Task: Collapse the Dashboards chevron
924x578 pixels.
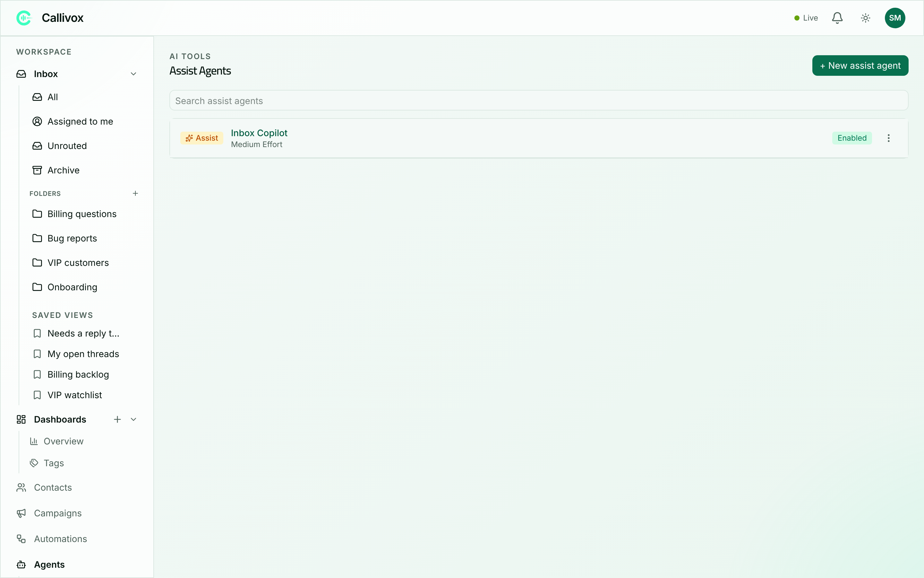Action: tap(133, 419)
